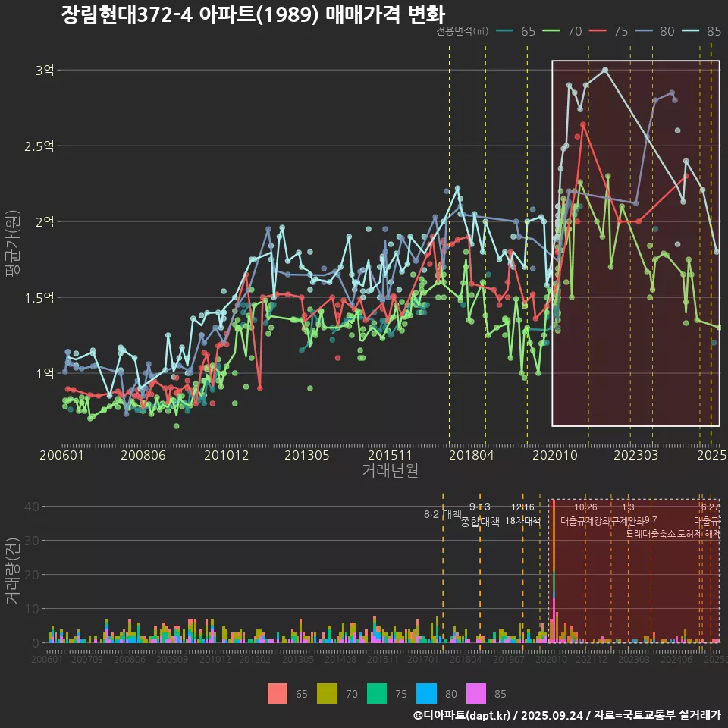Select the 9·13 종합대책 annotation label
Image resolution: width=728 pixels, height=728 pixels.
click(479, 514)
